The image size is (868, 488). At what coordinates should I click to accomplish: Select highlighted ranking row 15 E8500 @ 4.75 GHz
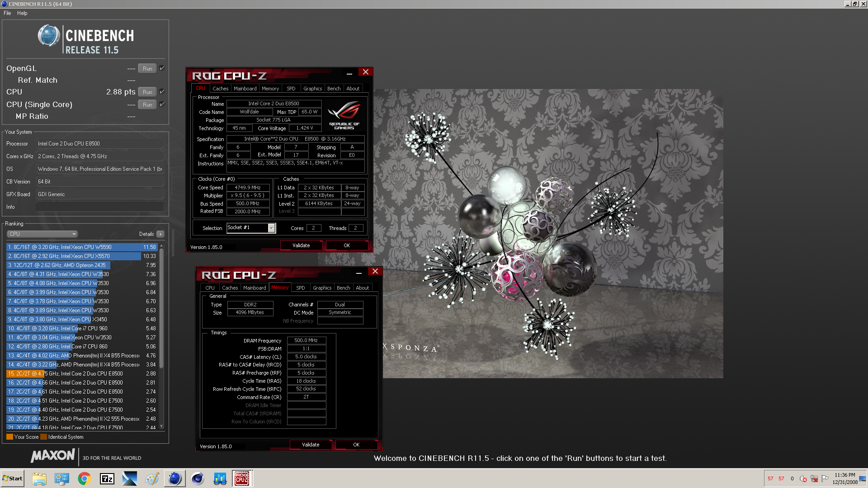coord(81,374)
